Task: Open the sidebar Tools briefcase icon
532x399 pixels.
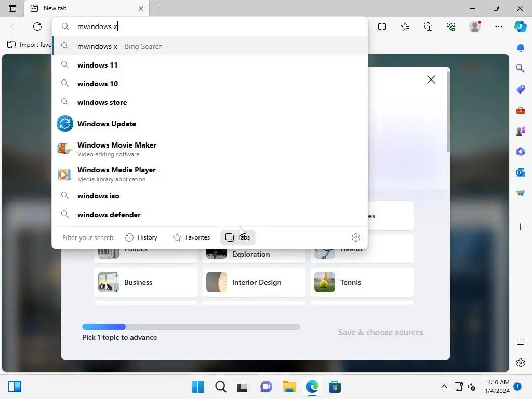Action: 521,110
